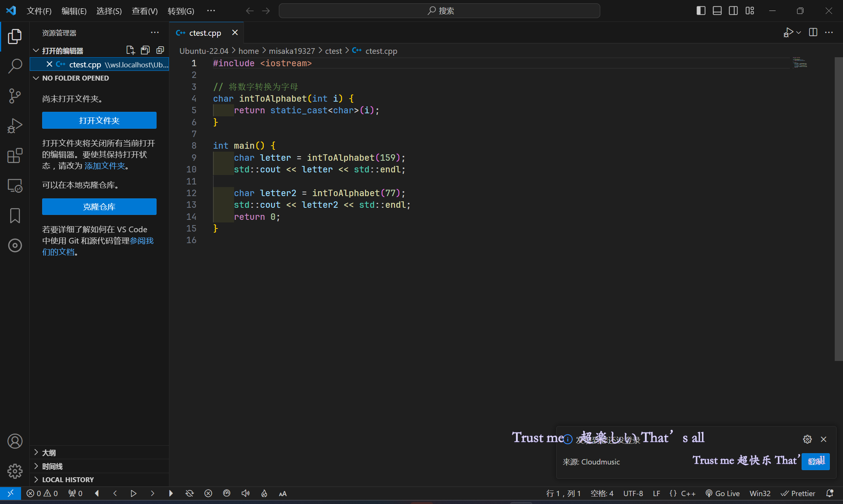
Task: Toggle bottom panel layout icon
Action: click(717, 11)
